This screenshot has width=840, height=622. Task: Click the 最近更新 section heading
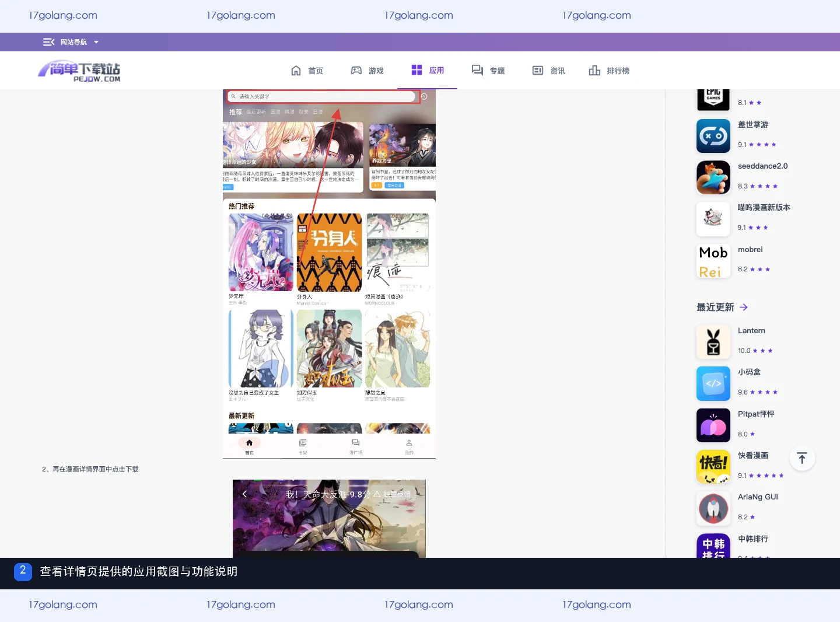click(715, 307)
